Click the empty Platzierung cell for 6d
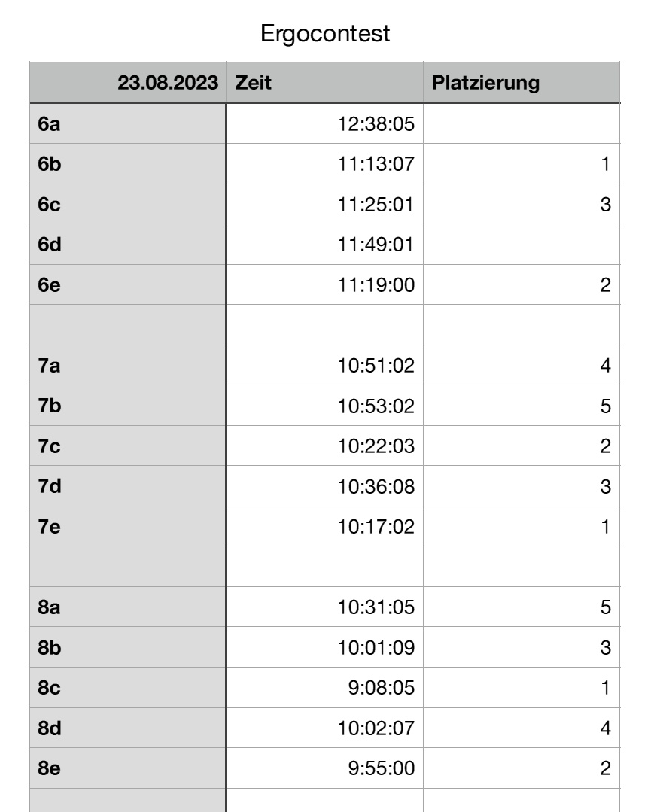Image resolution: width=672 pixels, height=812 pixels. 521,245
